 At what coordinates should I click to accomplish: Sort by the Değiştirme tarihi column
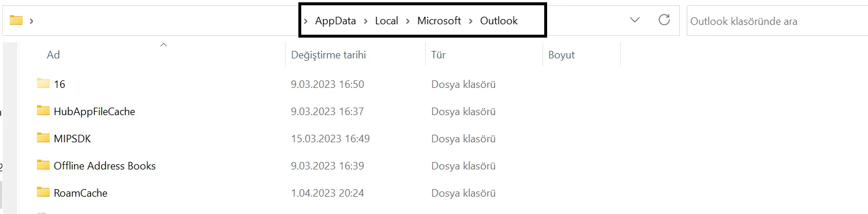[x=355, y=55]
